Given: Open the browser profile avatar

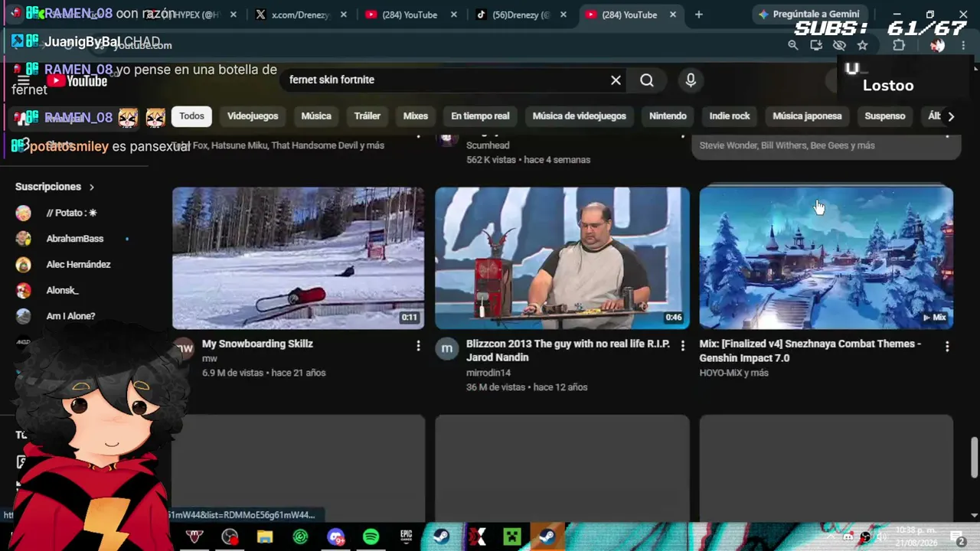Looking at the screenshot, I should pyautogui.click(x=936, y=45).
